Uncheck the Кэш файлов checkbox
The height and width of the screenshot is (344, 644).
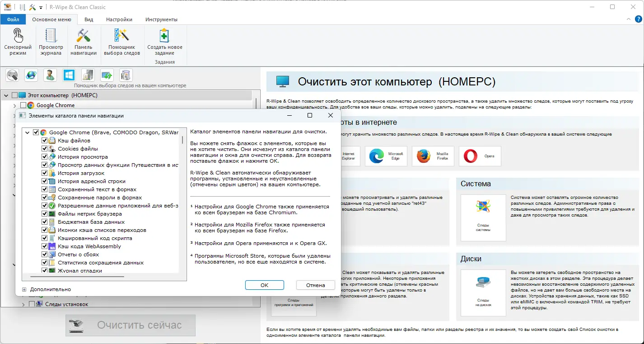coord(44,141)
